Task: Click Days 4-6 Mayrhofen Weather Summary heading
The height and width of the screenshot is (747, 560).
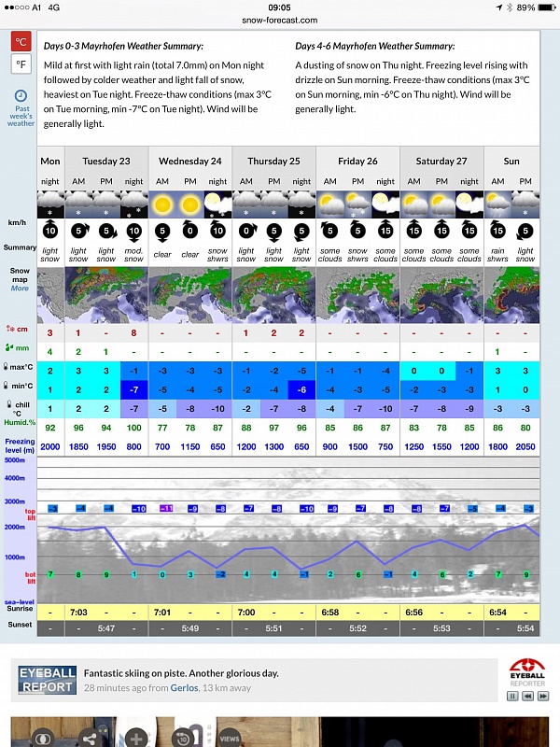Action: click(x=375, y=46)
